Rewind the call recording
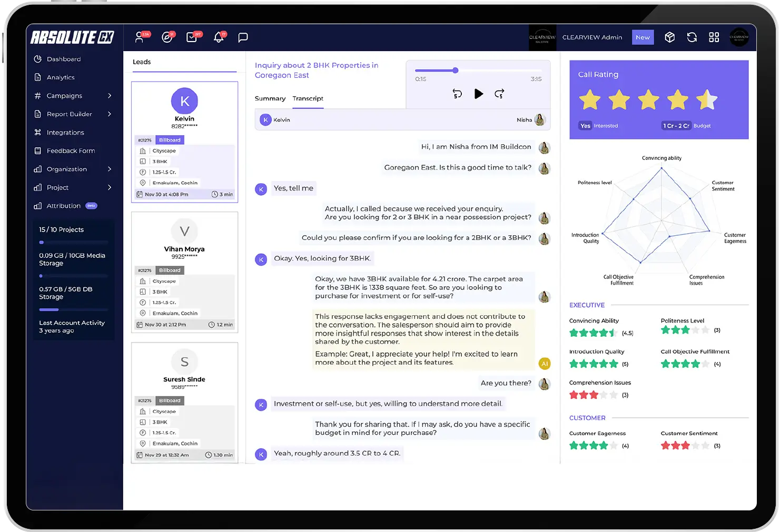This screenshot has height=532, width=780. click(457, 94)
